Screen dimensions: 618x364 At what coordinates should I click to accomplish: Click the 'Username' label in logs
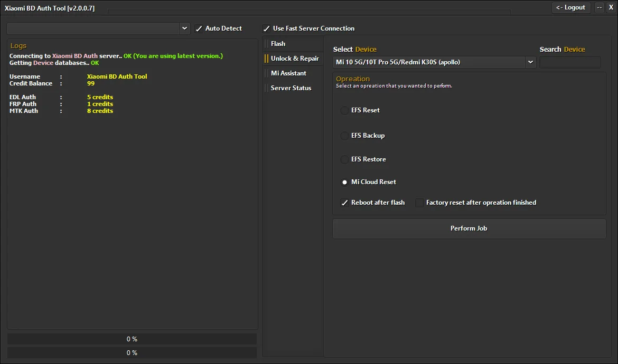pyautogui.click(x=25, y=76)
